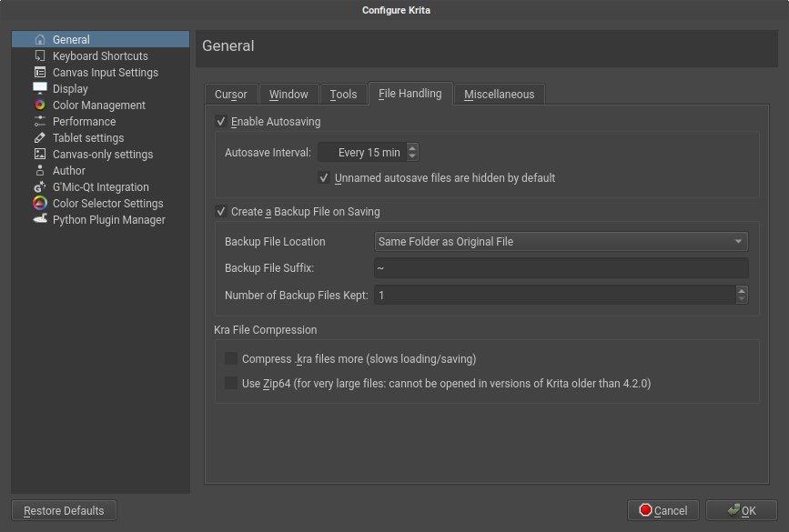Click Cancel to discard changes
Image resolution: width=789 pixels, height=532 pixels.
coord(663,510)
